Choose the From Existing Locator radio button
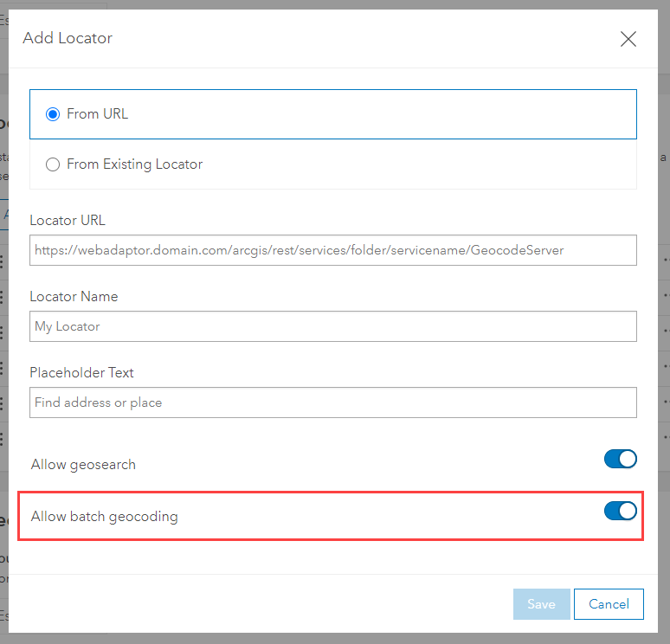Screen dimensions: 670x644 pos(53,164)
